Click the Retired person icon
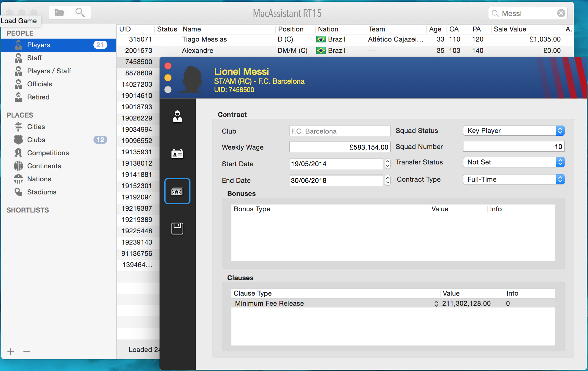This screenshot has width=588, height=371. (x=18, y=97)
